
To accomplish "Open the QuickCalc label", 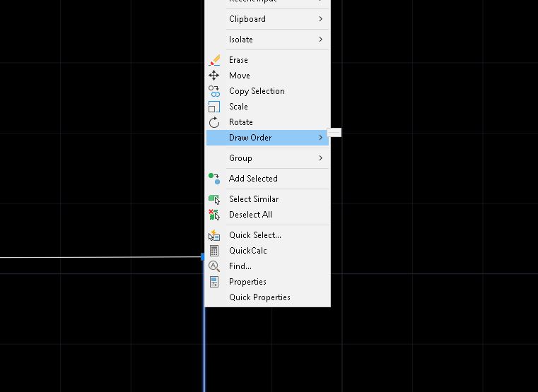I will click(247, 251).
